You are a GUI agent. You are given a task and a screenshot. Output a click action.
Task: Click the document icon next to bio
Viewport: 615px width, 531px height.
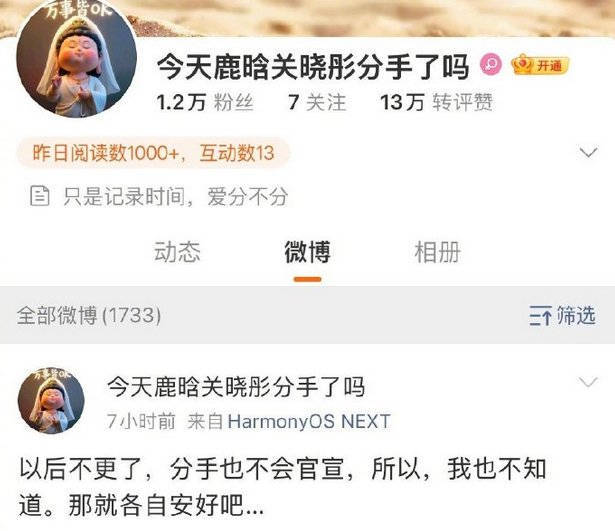pos(40,196)
